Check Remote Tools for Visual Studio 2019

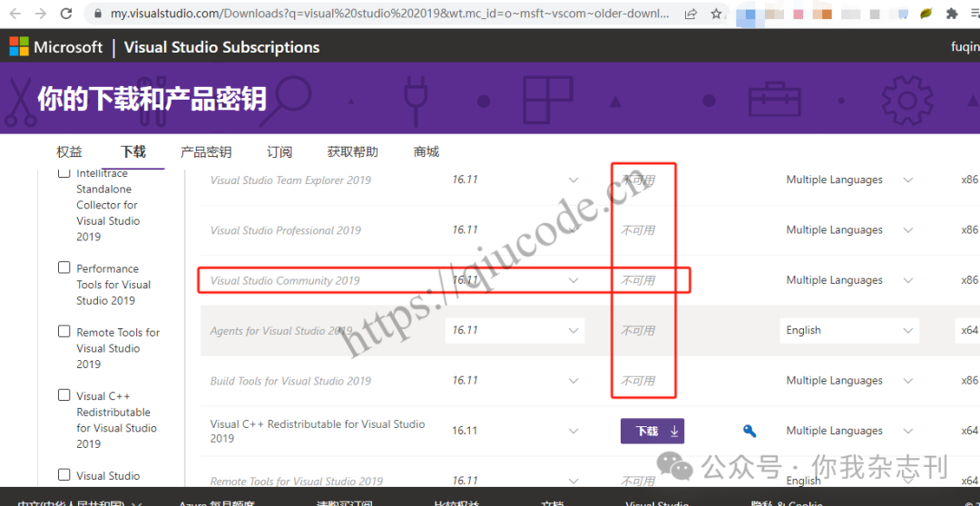[x=64, y=331]
